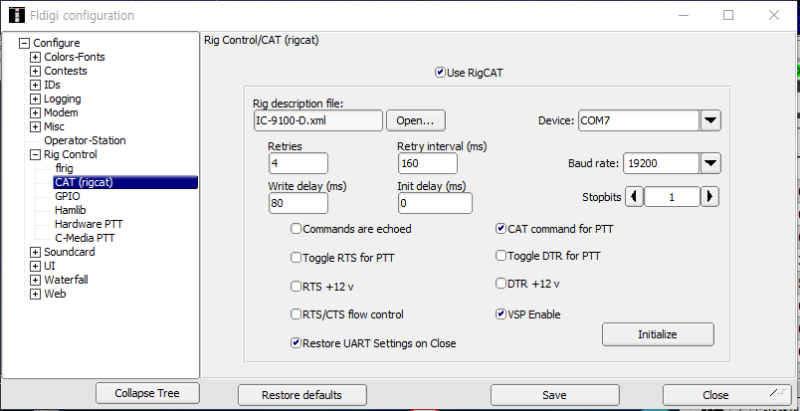Click the Open... rig file button
This screenshot has height=411, width=800.
tap(415, 121)
